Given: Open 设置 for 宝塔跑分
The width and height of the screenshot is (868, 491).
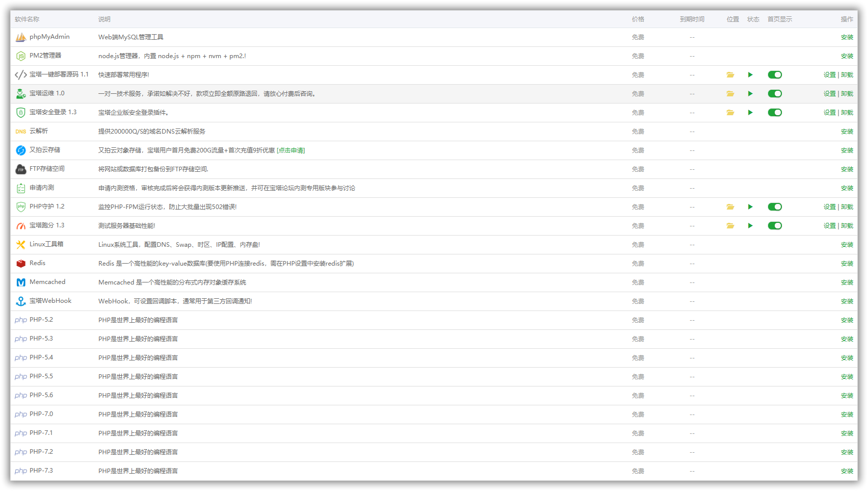Looking at the screenshot, I should [830, 226].
